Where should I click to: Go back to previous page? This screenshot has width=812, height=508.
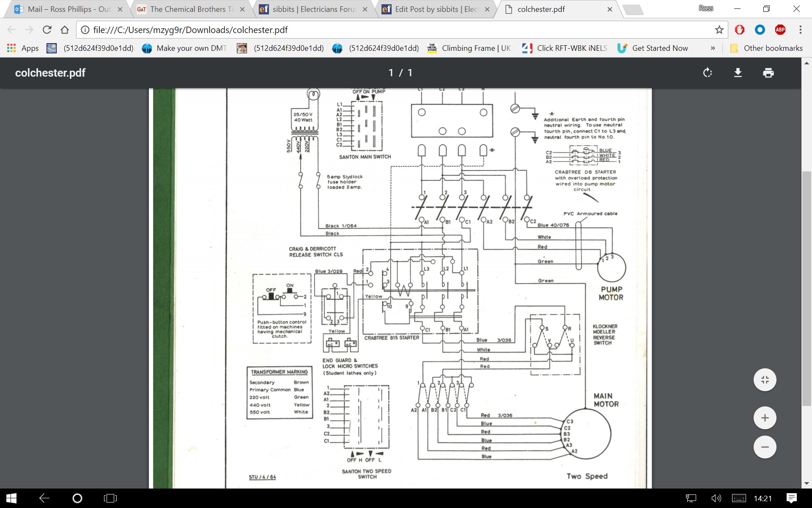[x=11, y=30]
